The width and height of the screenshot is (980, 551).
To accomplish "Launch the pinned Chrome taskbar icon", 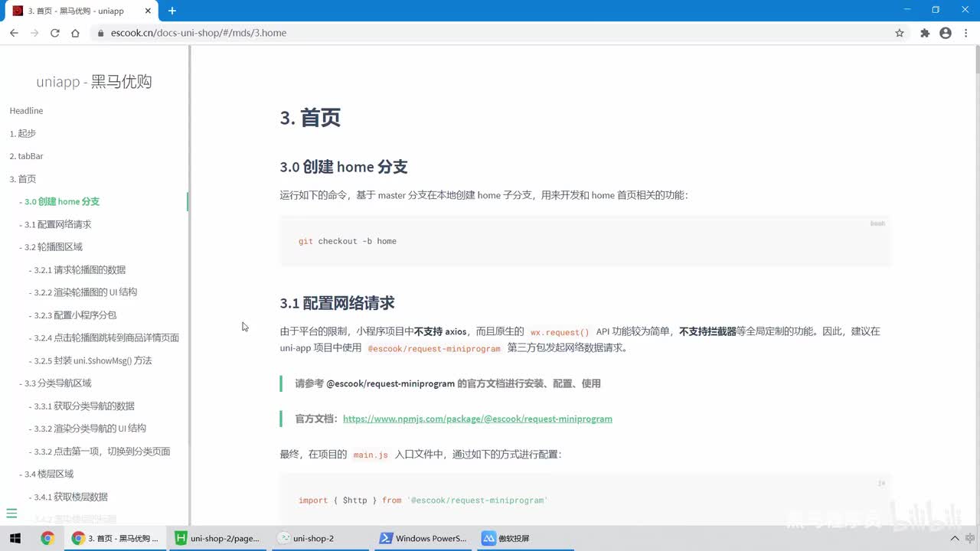I will click(47, 538).
